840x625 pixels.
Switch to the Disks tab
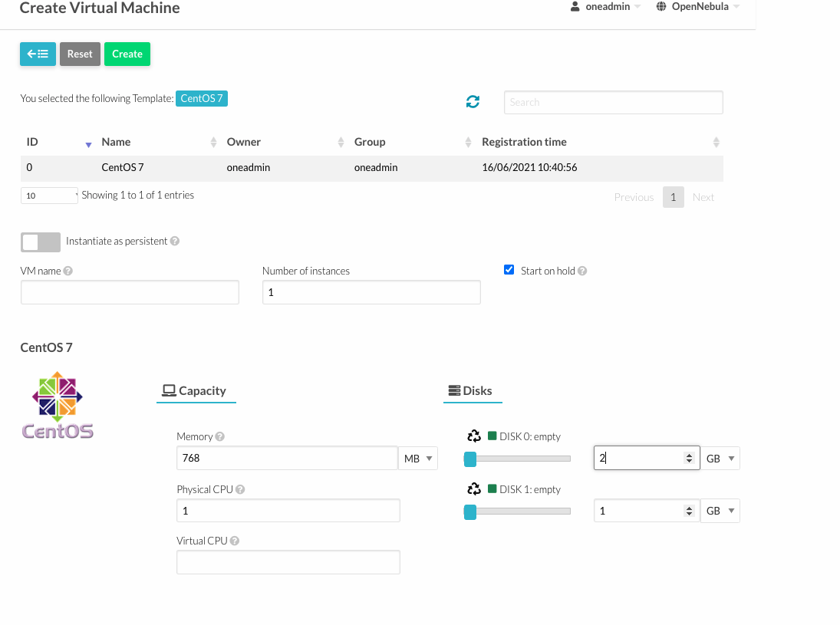point(472,391)
